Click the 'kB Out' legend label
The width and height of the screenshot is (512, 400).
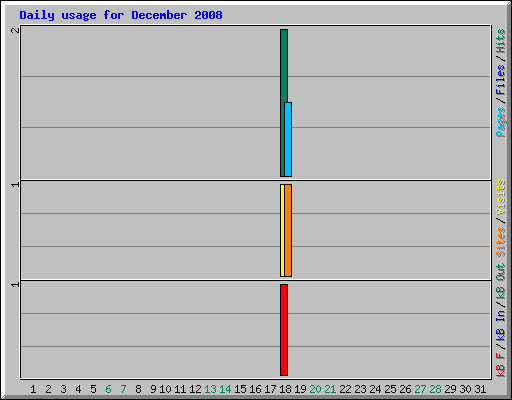[x=500, y=282]
